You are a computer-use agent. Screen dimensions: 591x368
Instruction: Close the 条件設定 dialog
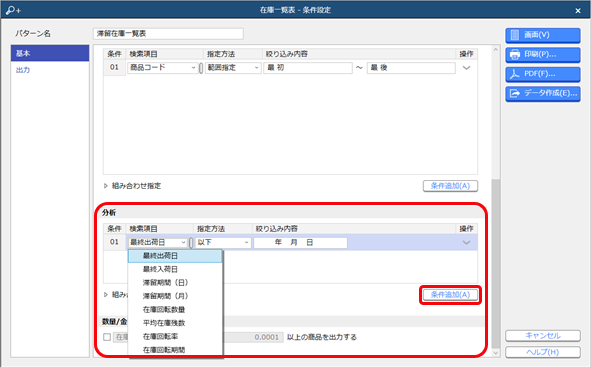(x=578, y=11)
